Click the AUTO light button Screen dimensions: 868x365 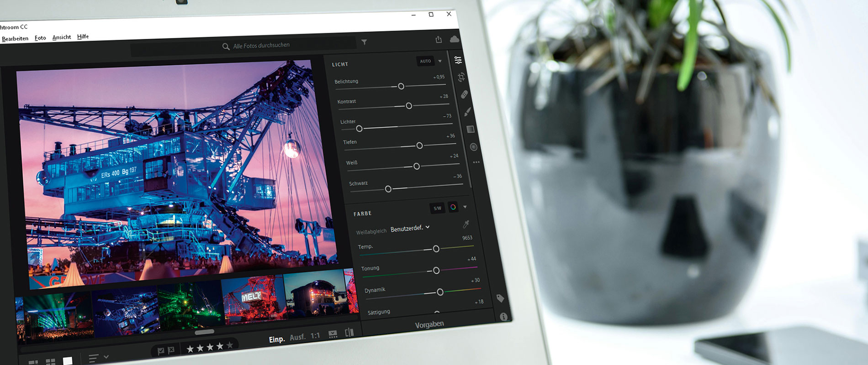point(425,61)
